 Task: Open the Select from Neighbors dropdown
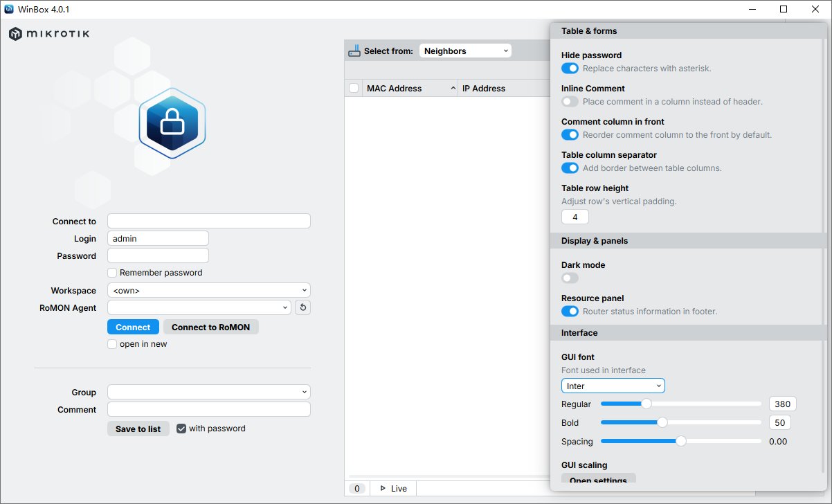click(x=465, y=51)
